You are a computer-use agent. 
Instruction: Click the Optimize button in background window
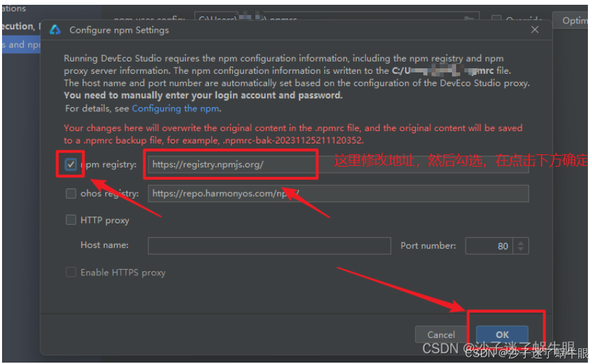(572, 20)
